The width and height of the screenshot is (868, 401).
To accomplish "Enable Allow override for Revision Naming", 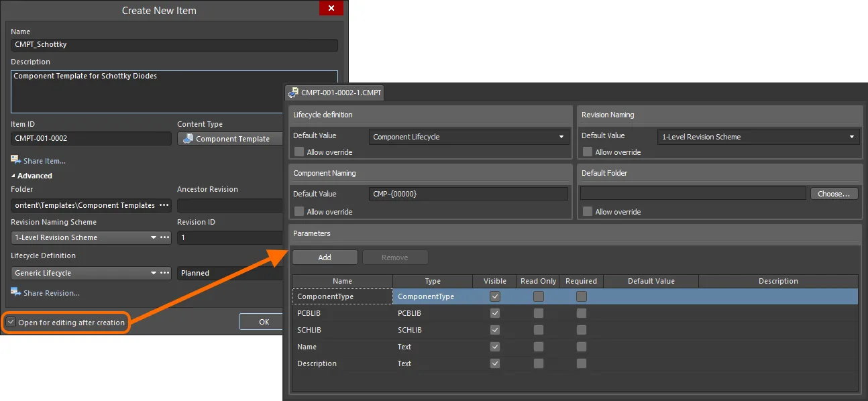I will coord(588,152).
